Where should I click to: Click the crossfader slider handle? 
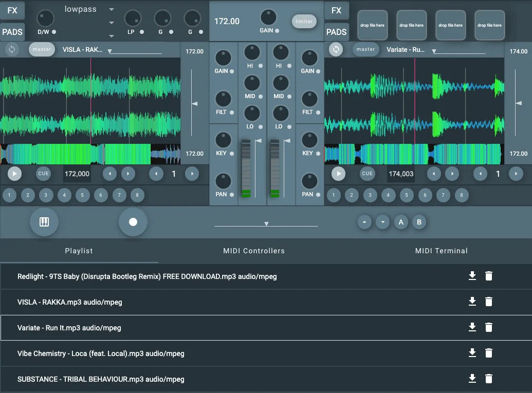point(266,224)
